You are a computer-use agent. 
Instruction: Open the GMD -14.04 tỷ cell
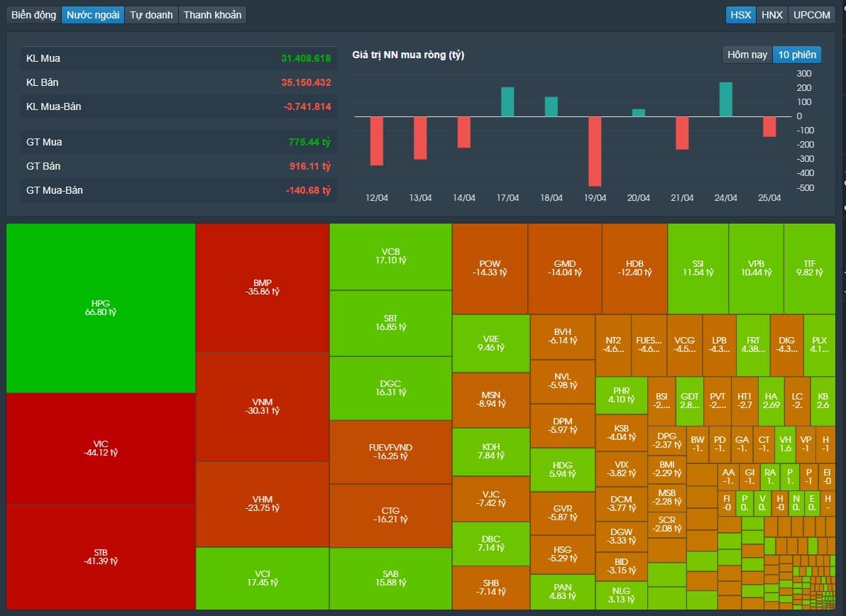tap(565, 269)
